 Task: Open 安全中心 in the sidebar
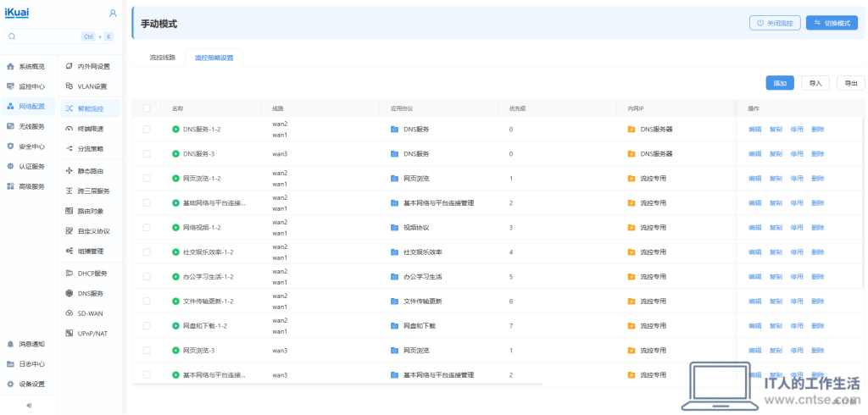pos(29,147)
